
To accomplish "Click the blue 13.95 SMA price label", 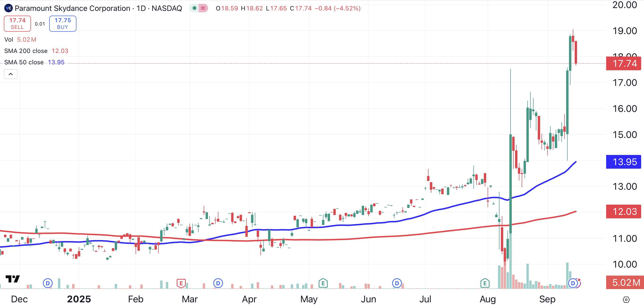I will click(x=623, y=162).
